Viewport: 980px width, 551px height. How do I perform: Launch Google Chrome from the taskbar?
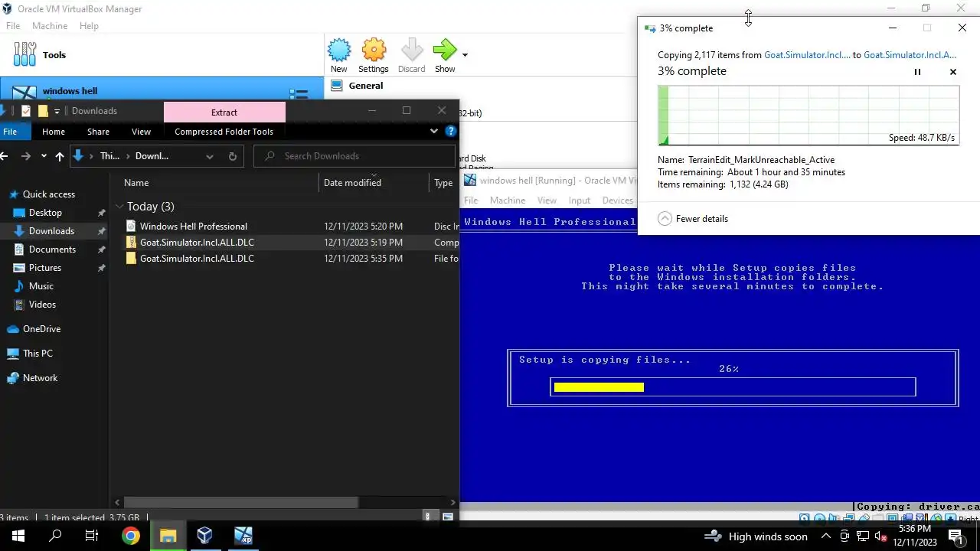[x=131, y=536]
